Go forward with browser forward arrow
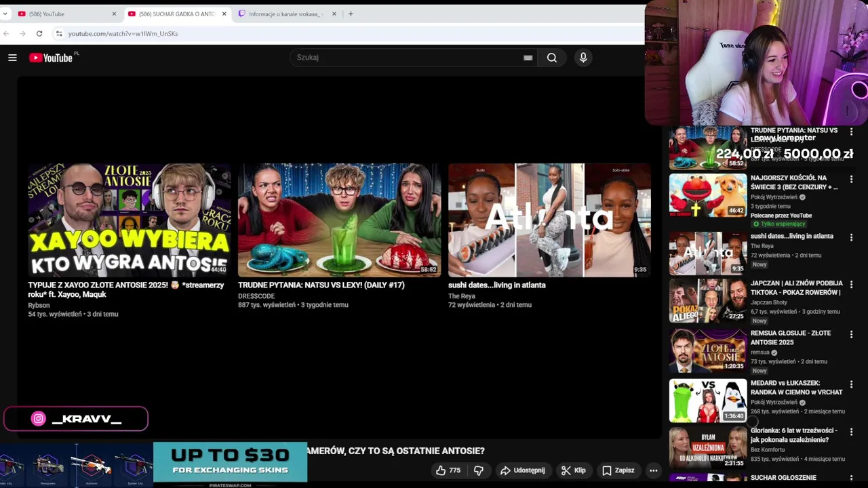 tap(22, 33)
